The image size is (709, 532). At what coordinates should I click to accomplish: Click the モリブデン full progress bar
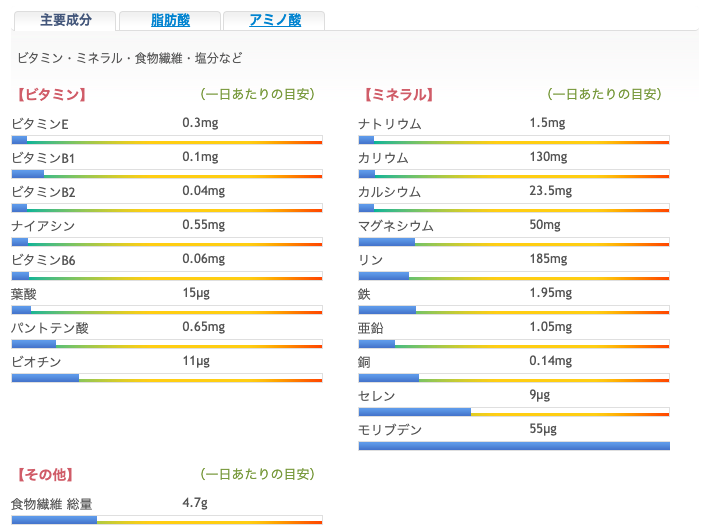click(x=514, y=446)
